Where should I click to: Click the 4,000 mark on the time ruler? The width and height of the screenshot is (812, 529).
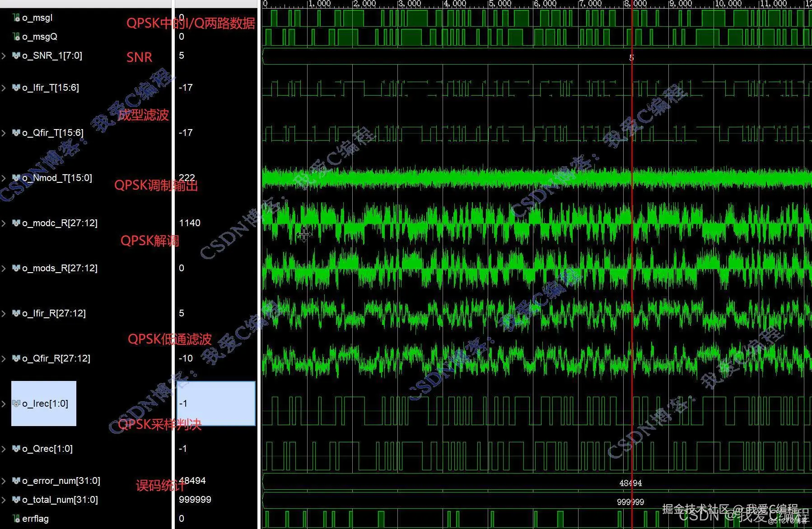point(455,4)
